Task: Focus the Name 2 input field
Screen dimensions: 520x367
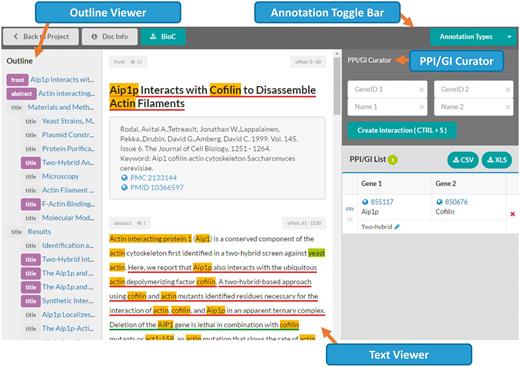Action: (x=474, y=107)
